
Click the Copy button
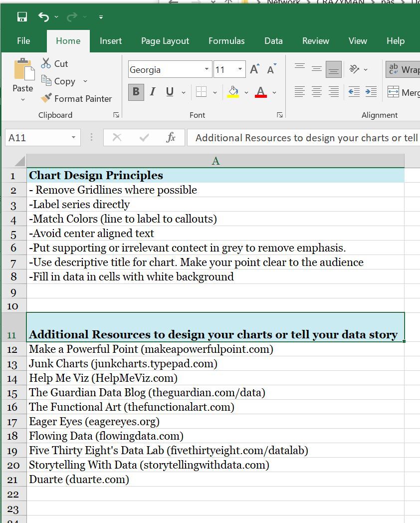pyautogui.click(x=59, y=81)
